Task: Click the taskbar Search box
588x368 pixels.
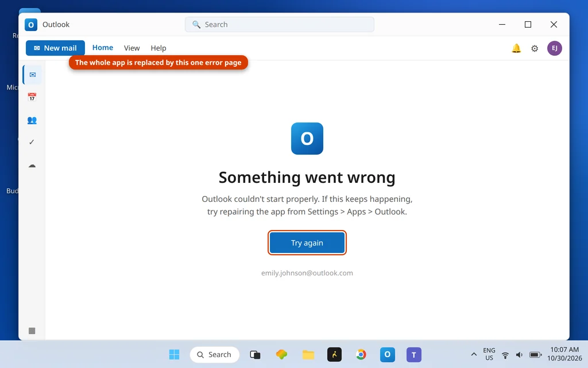Action: (215, 354)
